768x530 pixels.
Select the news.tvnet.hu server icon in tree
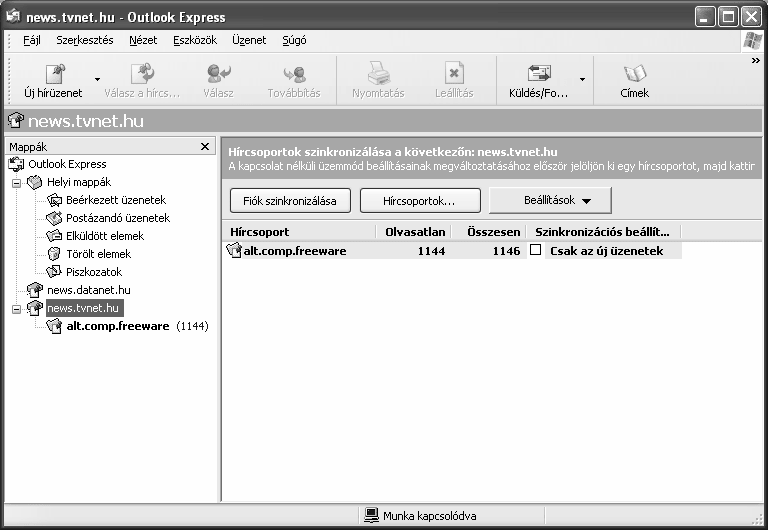coord(35,308)
